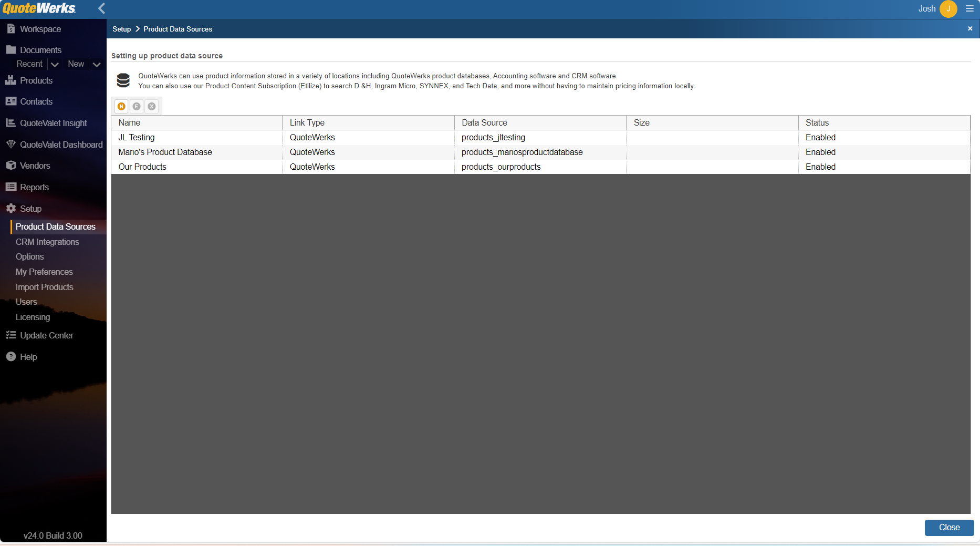Open My Preferences under Setup
Image resolution: width=980 pixels, height=546 pixels.
tap(44, 272)
